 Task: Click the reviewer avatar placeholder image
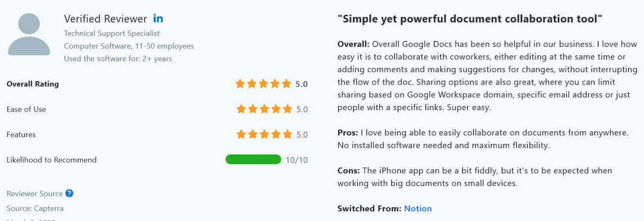click(x=29, y=34)
